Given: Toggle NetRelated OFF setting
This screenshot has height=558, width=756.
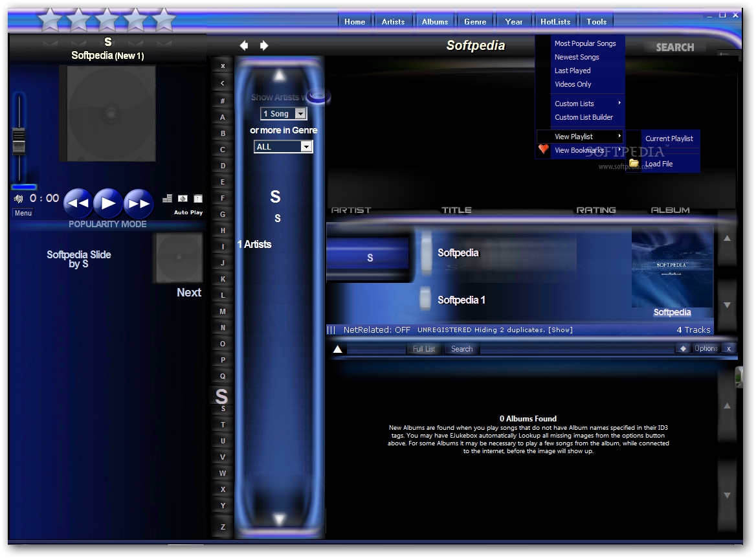Looking at the screenshot, I should pos(377,330).
